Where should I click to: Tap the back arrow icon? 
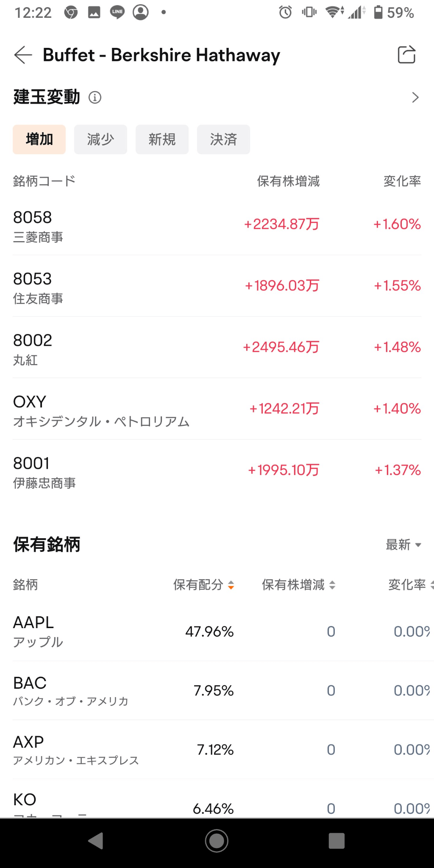click(x=23, y=55)
